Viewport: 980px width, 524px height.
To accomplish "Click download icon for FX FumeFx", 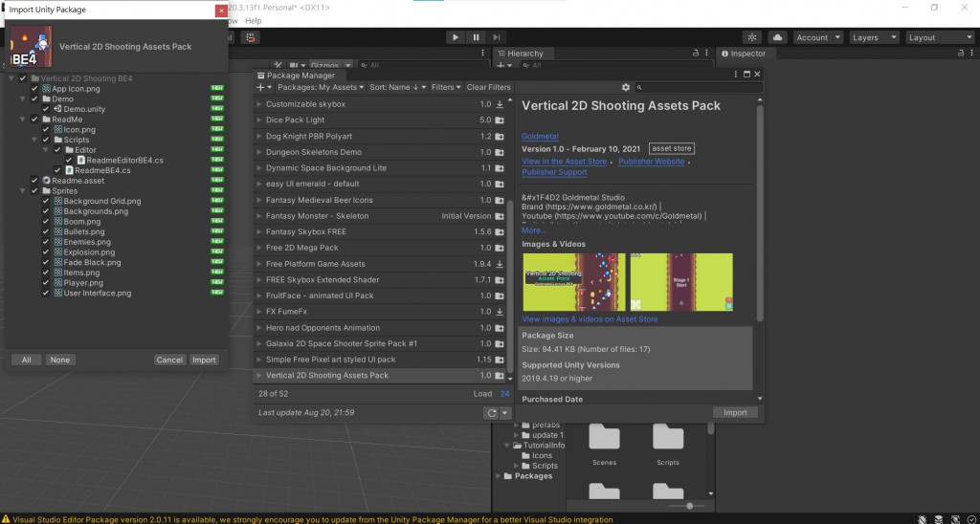I will point(500,312).
